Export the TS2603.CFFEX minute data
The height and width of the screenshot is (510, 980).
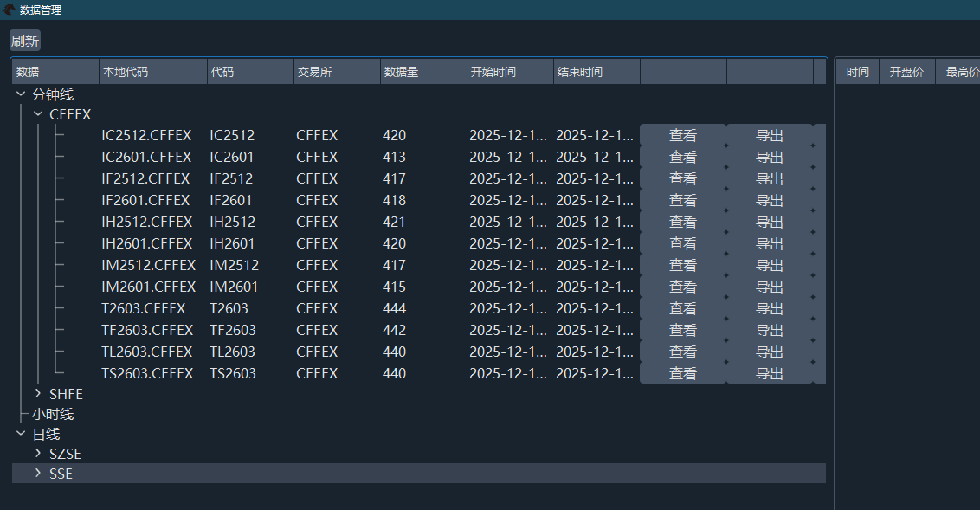(x=769, y=373)
